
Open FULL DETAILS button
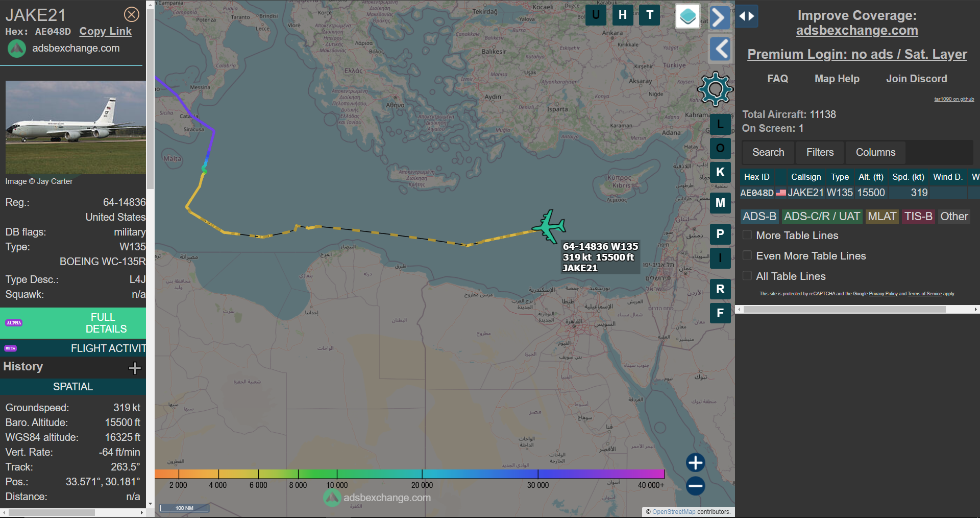(73, 323)
